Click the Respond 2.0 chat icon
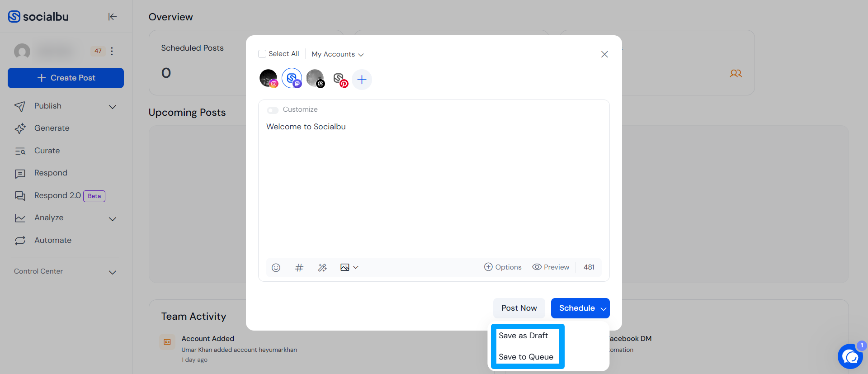Image resolution: width=868 pixels, height=374 pixels. (x=20, y=196)
